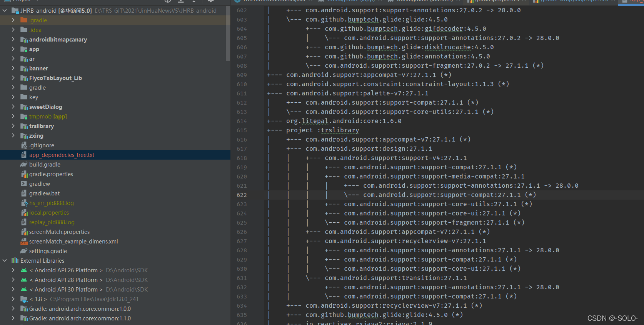Viewport: 644px width, 325px height.
Task: Click 'project :trslibrary' text on line 615
Action: pyautogui.click(x=322, y=130)
